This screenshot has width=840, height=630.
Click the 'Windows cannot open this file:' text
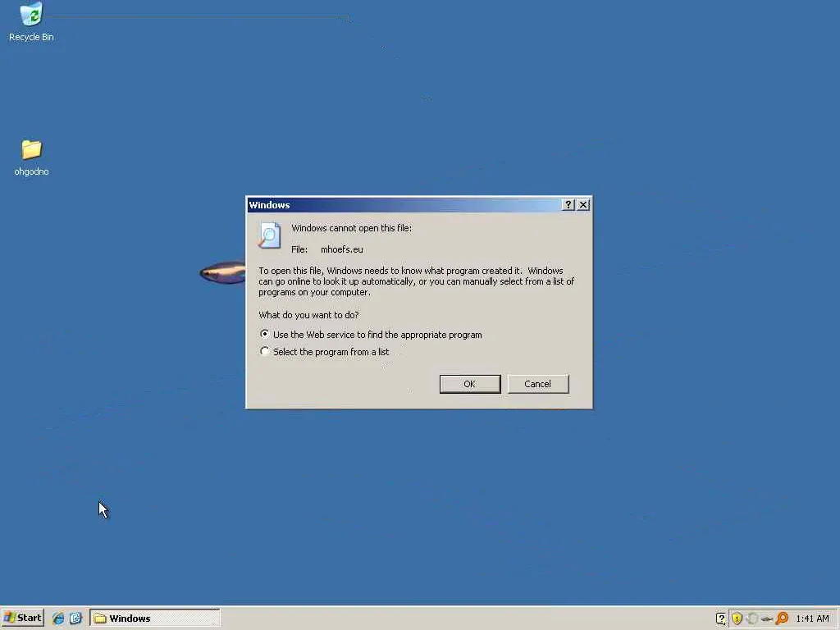tap(351, 228)
